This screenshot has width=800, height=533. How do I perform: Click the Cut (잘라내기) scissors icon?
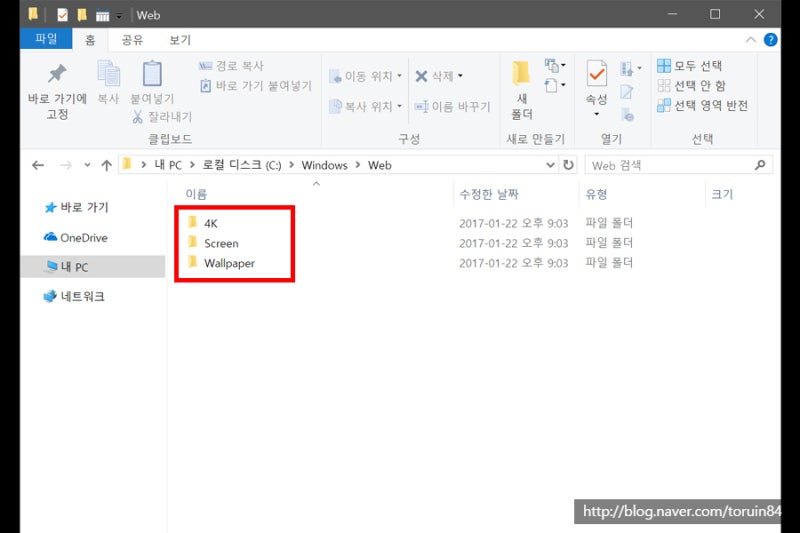pos(137,117)
